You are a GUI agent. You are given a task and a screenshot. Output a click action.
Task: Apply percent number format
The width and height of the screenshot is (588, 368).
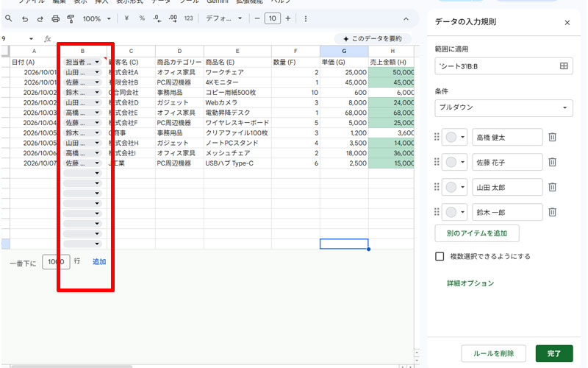point(142,18)
